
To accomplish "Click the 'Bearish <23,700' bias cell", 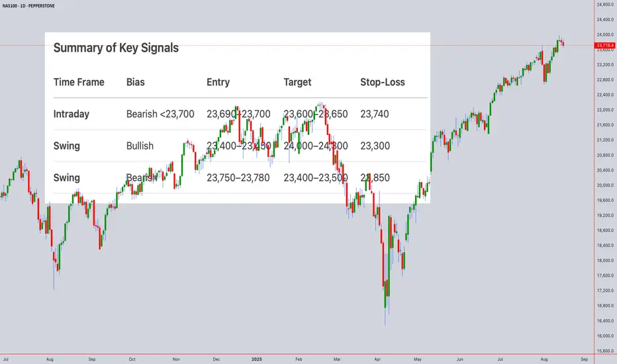I will [160, 114].
